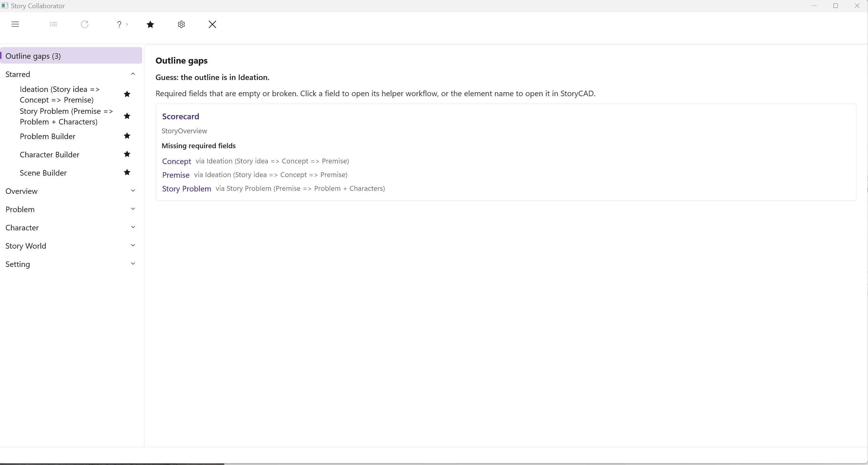Click the Concept missing field link
Screen dimensions: 868x465
(x=177, y=161)
